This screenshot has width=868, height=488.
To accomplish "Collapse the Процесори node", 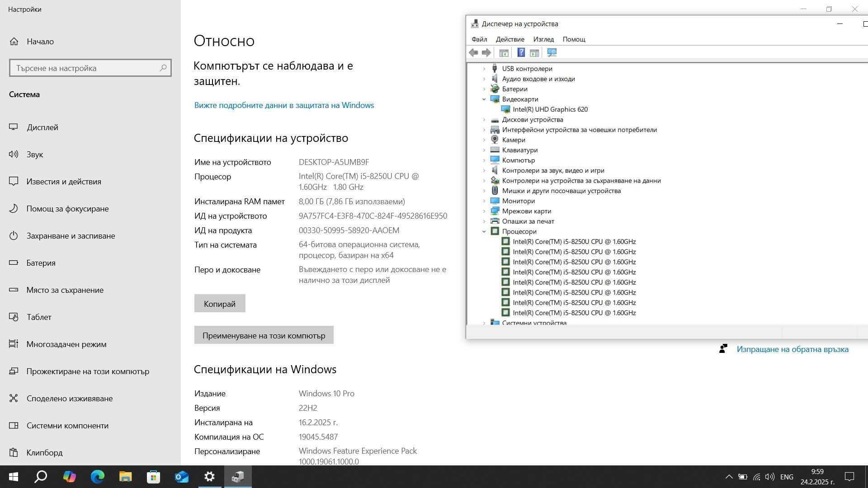I will click(484, 231).
